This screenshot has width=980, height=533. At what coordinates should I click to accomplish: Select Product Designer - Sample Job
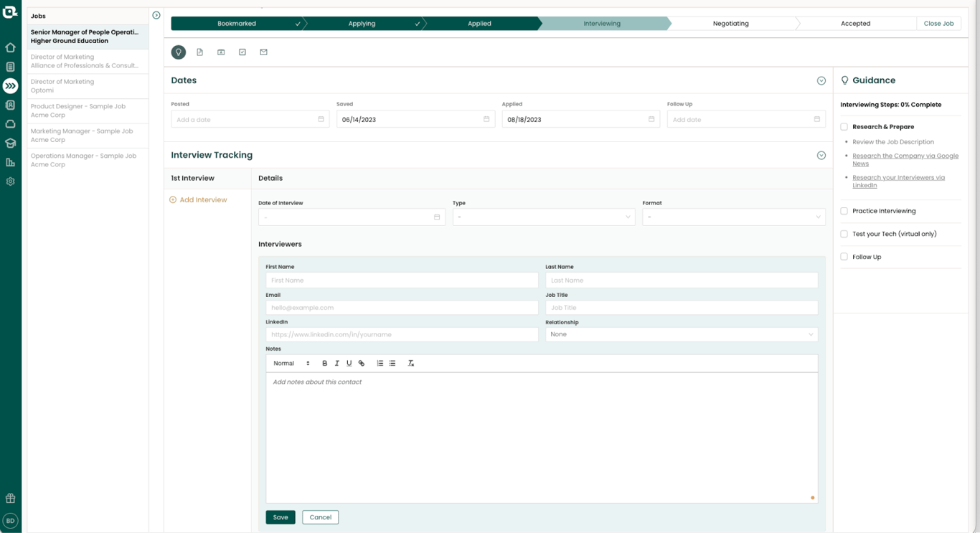tap(88, 110)
